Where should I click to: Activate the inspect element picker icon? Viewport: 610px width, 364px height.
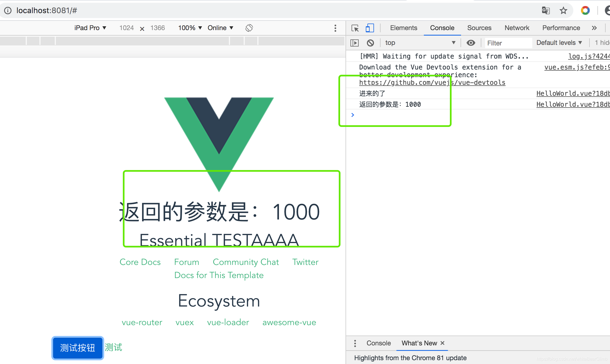coord(355,28)
